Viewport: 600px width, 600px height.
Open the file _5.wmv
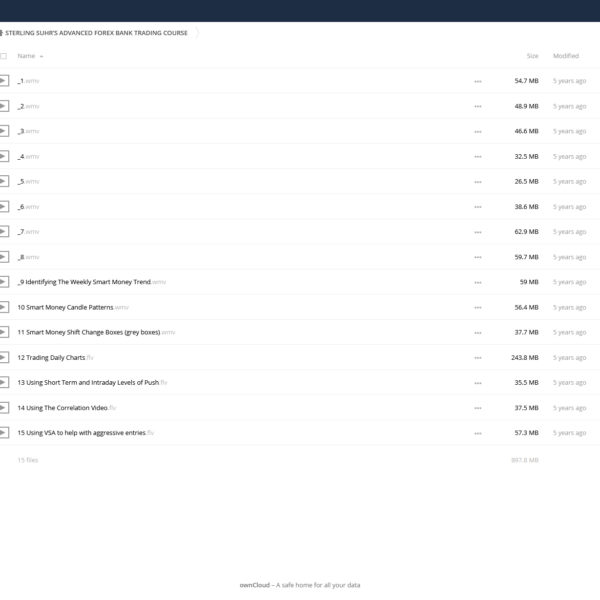28,181
